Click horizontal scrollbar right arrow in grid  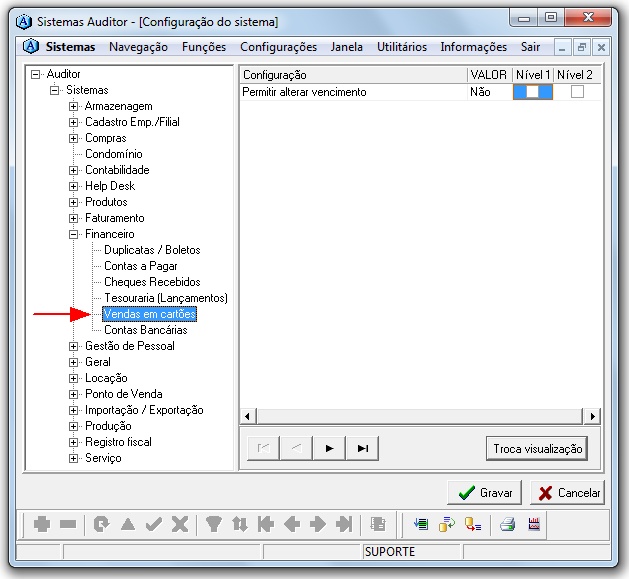click(x=592, y=416)
